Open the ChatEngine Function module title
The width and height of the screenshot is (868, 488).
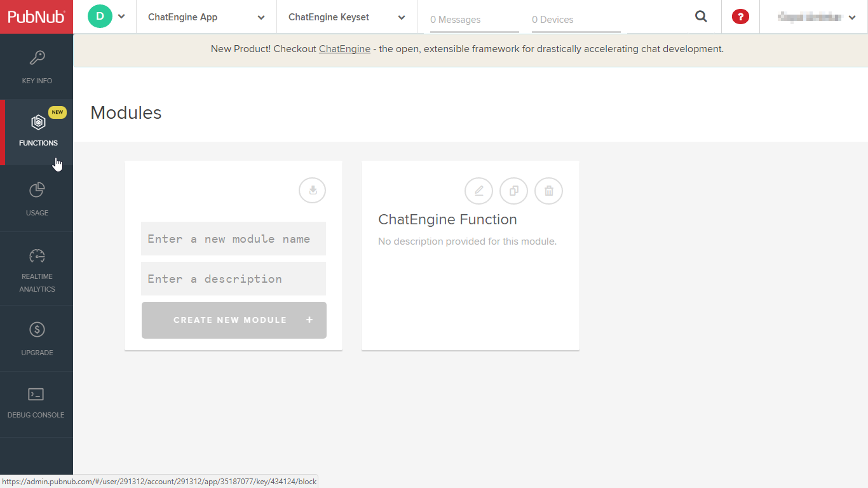coord(447,220)
